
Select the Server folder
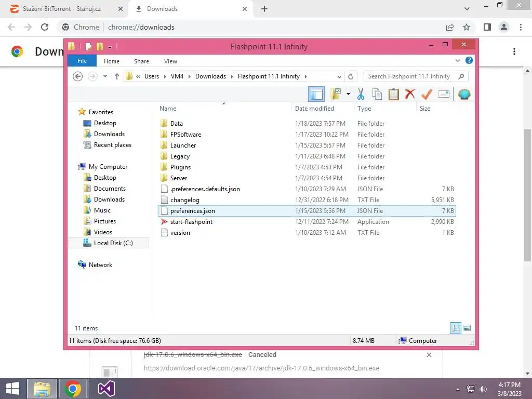(x=307, y=178)
